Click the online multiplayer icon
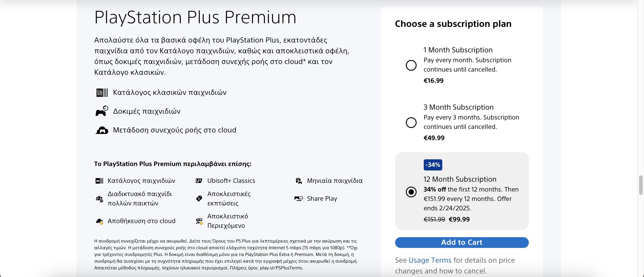The height and width of the screenshot is (277, 644). click(x=99, y=199)
